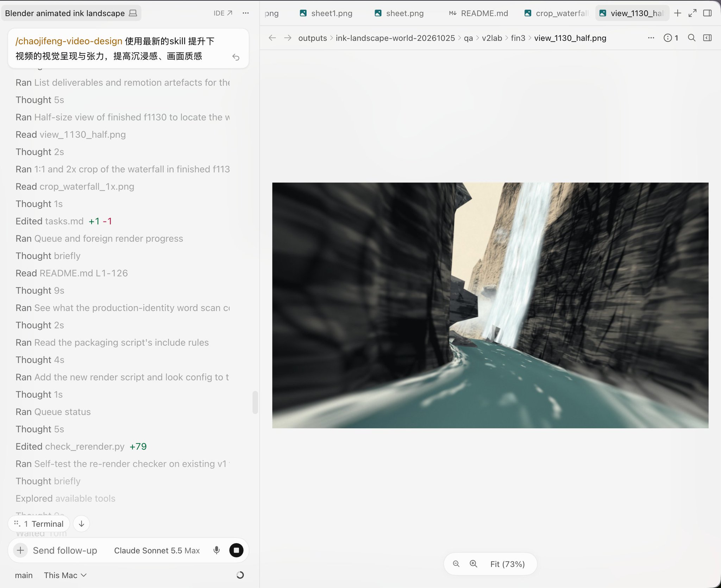Image resolution: width=721 pixels, height=588 pixels.
Task: Open the v2lab breadcrumb folder
Action: 492,38
